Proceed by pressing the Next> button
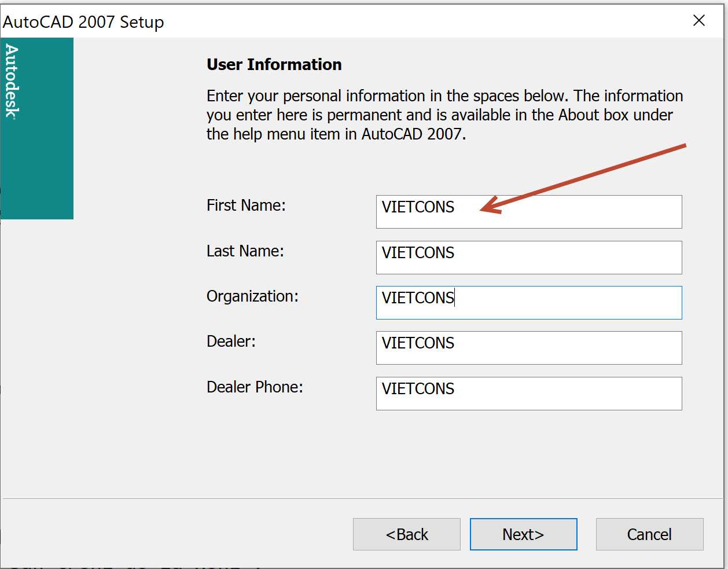The height and width of the screenshot is (569, 728). (x=523, y=534)
